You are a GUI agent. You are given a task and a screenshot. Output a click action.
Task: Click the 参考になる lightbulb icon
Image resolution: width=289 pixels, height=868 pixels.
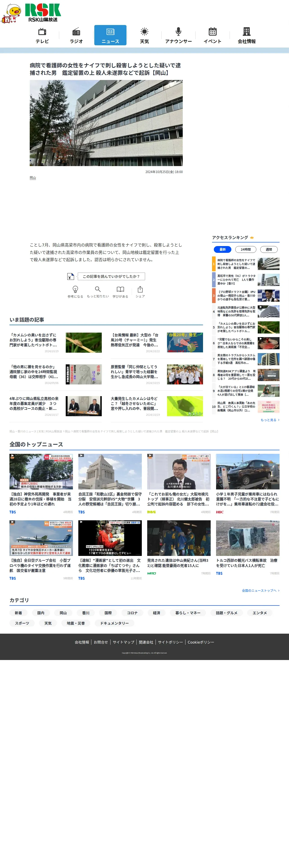[75, 289]
